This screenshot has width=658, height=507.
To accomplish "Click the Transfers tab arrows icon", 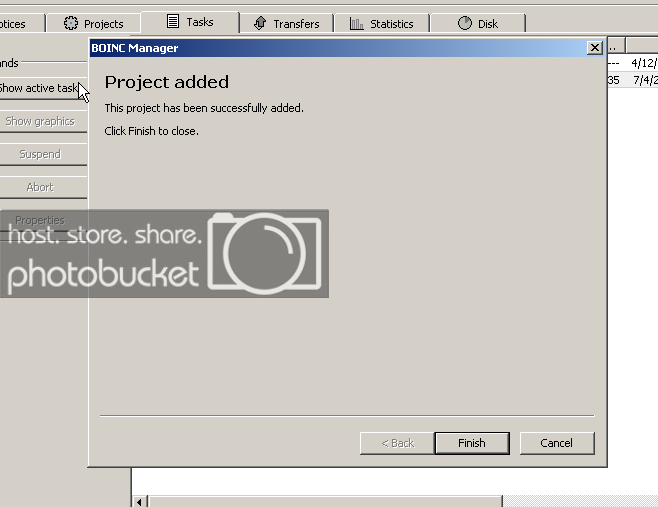I will [260, 23].
